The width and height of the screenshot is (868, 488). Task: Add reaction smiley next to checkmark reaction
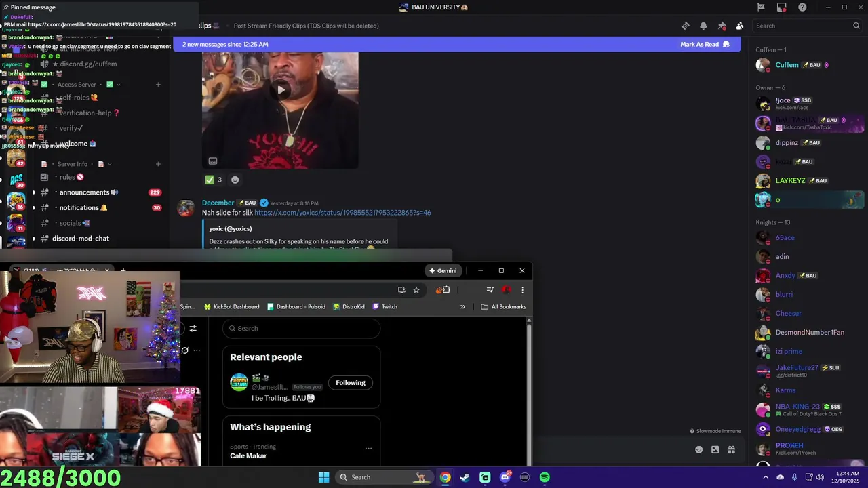pos(235,180)
